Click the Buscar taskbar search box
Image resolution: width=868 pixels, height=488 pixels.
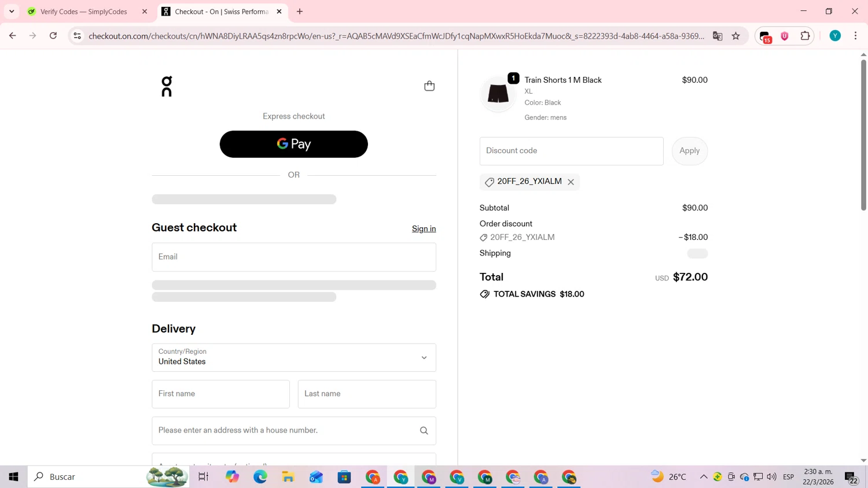pyautogui.click(x=108, y=477)
